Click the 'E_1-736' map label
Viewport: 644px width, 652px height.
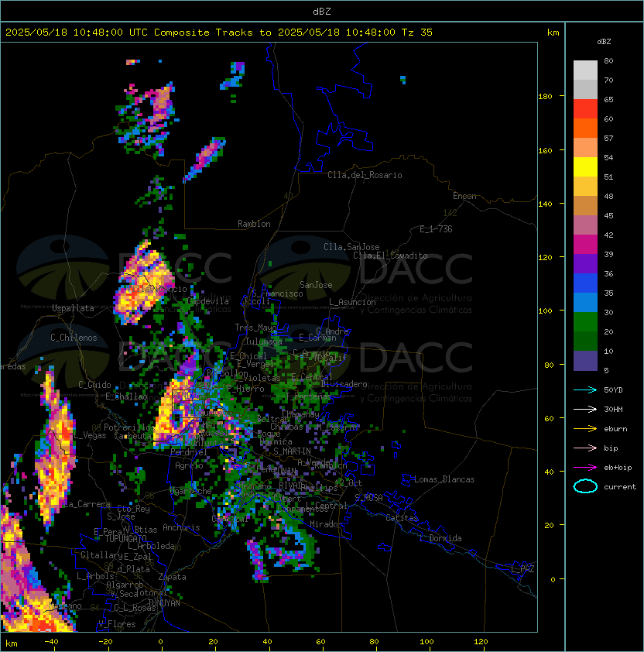436,229
